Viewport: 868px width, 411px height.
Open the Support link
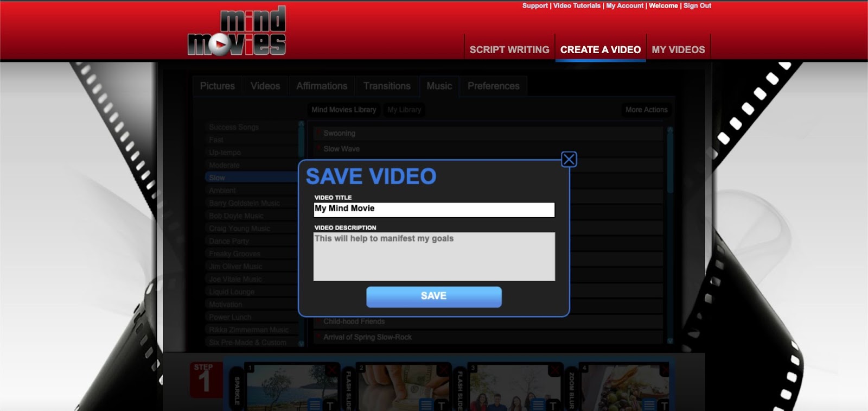[x=535, y=5]
